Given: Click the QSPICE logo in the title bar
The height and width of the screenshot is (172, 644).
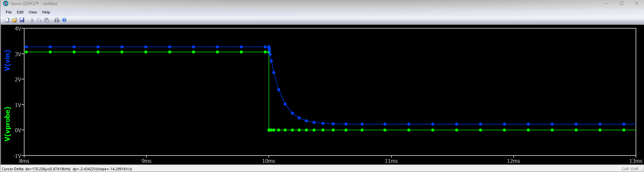Looking at the screenshot, I should (5, 3).
